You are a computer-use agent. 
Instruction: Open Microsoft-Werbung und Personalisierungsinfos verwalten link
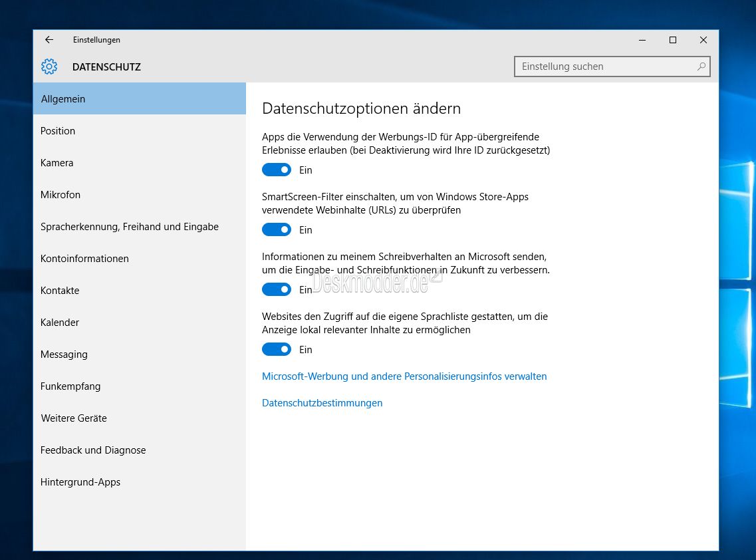(x=404, y=376)
